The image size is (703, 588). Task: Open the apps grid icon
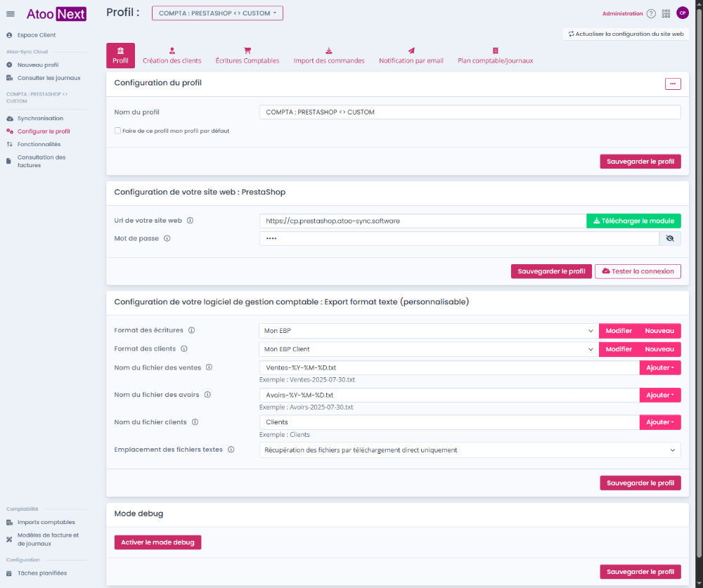pos(666,13)
